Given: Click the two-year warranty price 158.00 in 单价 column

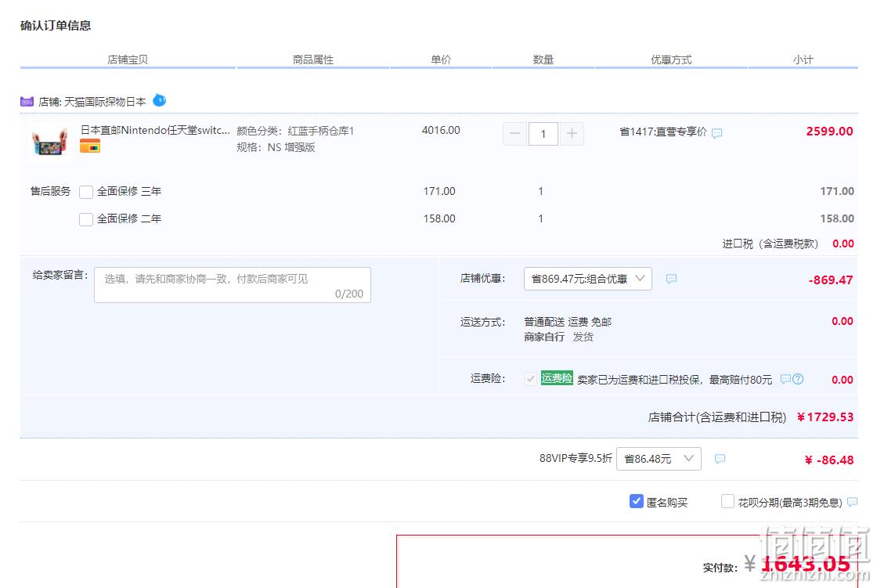Looking at the screenshot, I should (x=439, y=218).
